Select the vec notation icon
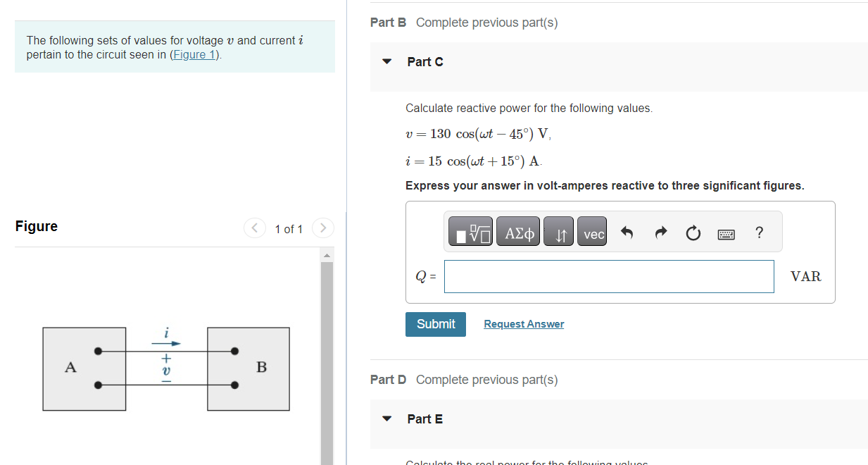This screenshot has width=868, height=465. click(x=592, y=231)
